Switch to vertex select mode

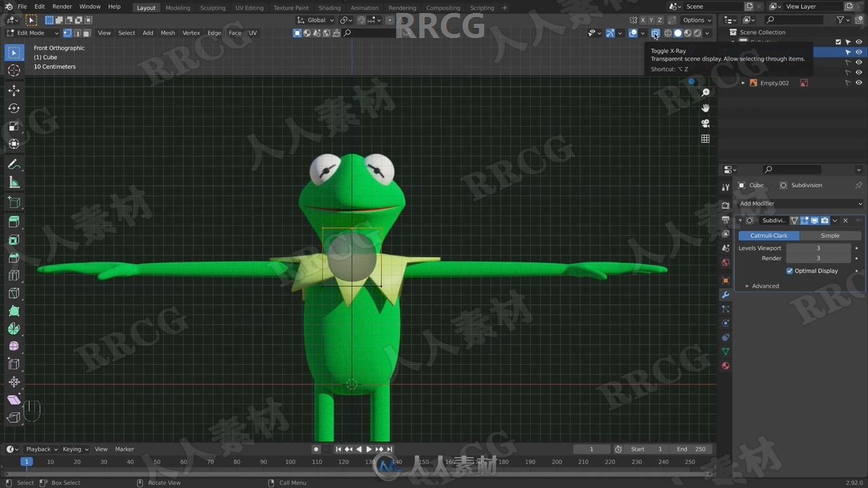pos(68,33)
